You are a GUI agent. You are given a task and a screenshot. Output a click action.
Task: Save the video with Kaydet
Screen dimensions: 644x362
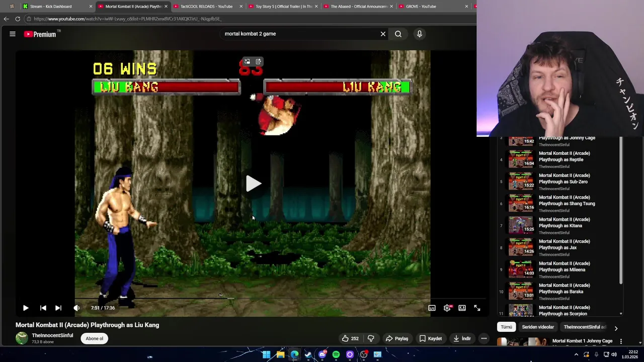(431, 338)
